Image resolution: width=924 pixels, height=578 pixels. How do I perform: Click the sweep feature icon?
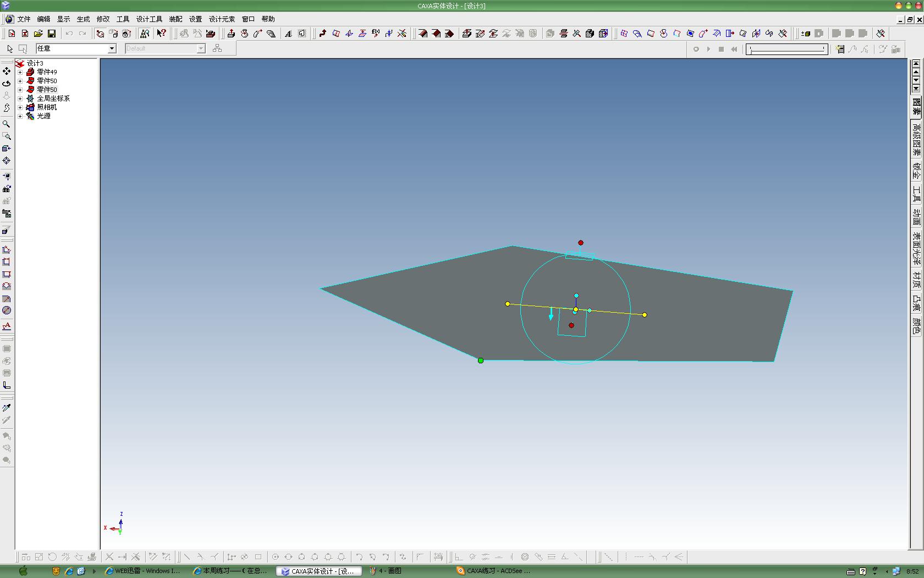(257, 34)
